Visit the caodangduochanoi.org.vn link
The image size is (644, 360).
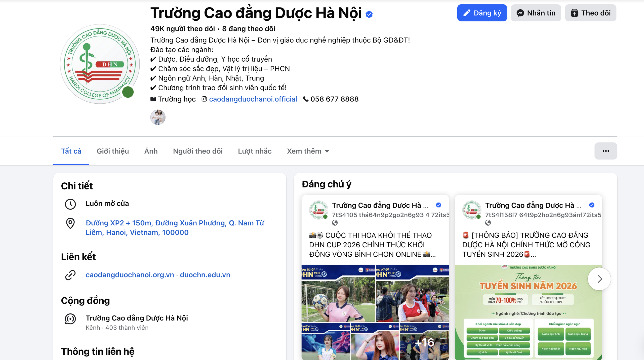(x=130, y=275)
